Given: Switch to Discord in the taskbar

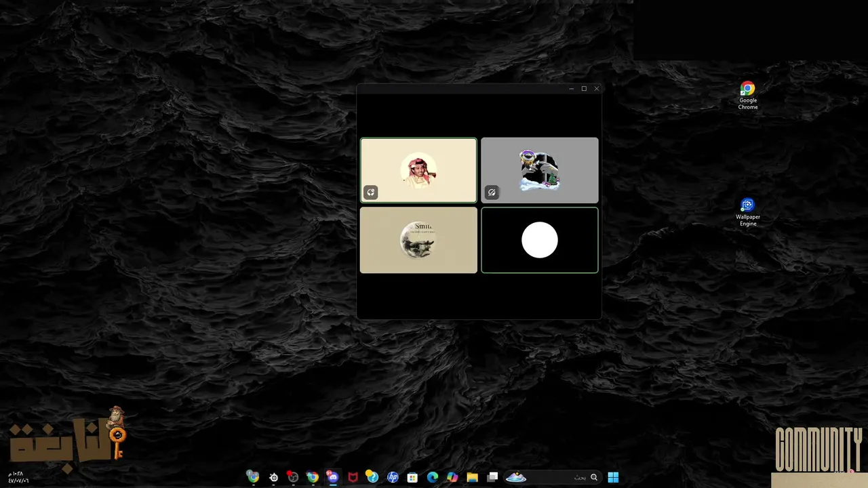Looking at the screenshot, I should pos(333,477).
